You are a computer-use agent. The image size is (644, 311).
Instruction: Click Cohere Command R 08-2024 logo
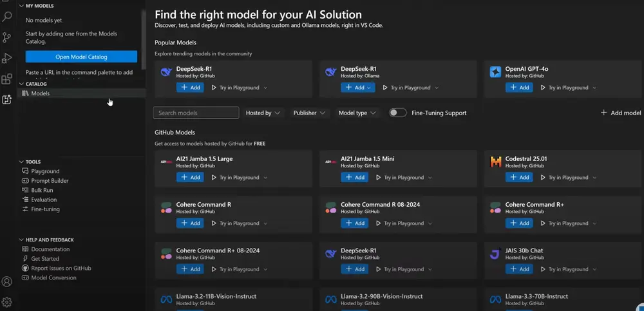(330, 208)
